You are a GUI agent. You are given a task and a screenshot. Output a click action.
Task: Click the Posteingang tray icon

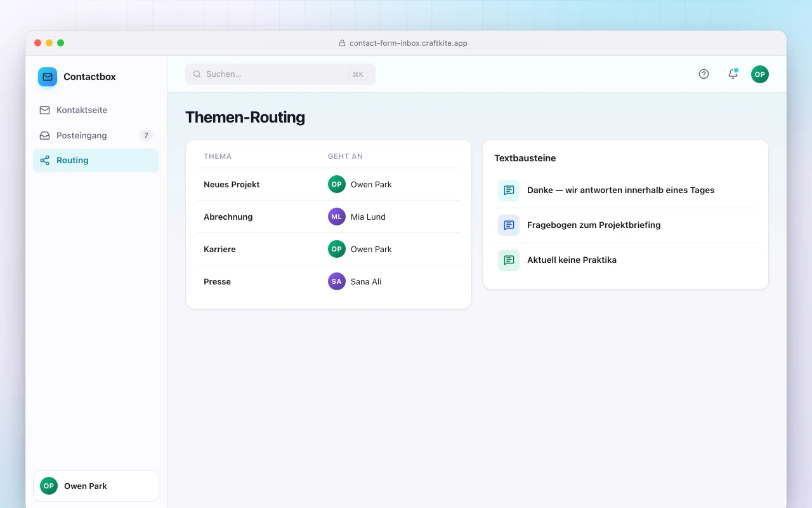pyautogui.click(x=44, y=135)
